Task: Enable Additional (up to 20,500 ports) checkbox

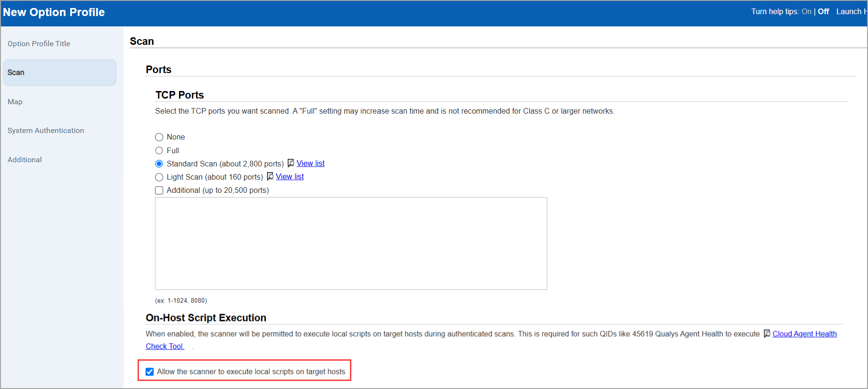Action: tap(159, 190)
